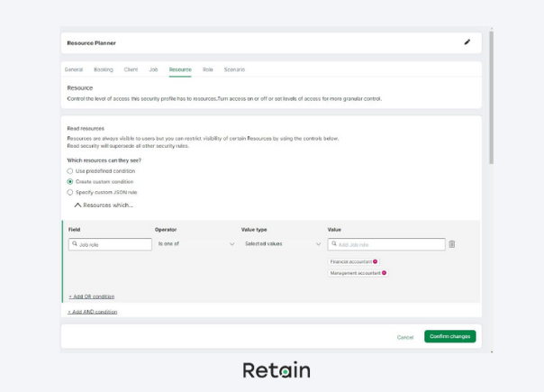Collapse the 'Resources which...' section
The height and width of the screenshot is (392, 544).
coord(78,205)
